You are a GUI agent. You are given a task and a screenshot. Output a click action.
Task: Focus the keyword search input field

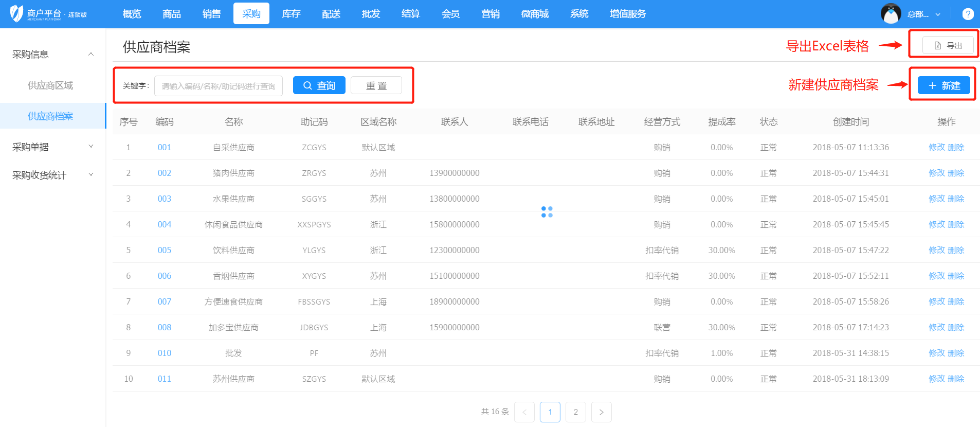pos(219,86)
